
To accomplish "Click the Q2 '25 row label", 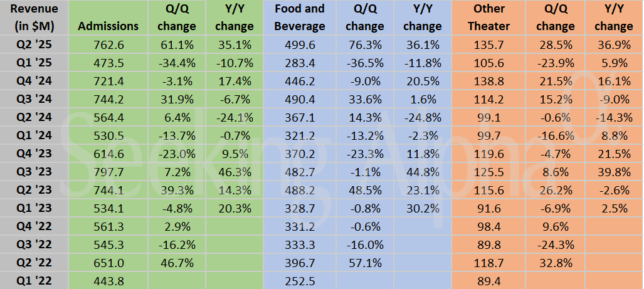I will click(x=34, y=45).
